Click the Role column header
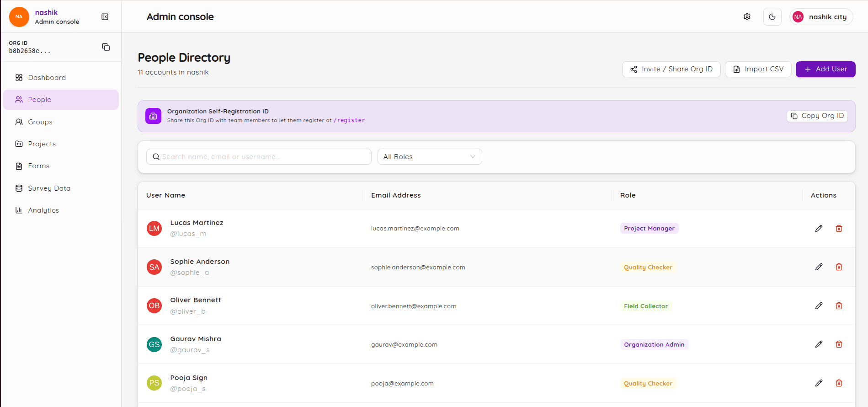The image size is (868, 407). (x=628, y=195)
